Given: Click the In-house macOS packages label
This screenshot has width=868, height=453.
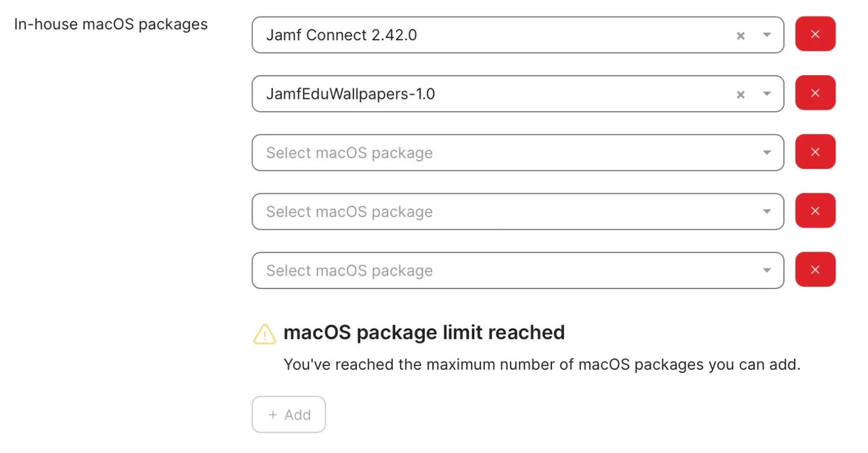Looking at the screenshot, I should [111, 24].
